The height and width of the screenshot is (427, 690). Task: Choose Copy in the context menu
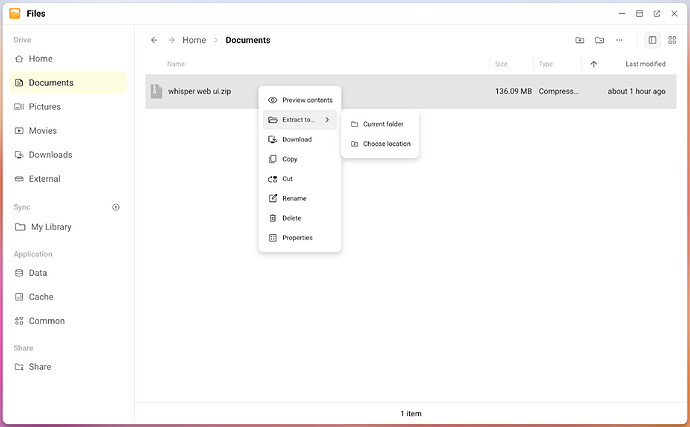300,159
